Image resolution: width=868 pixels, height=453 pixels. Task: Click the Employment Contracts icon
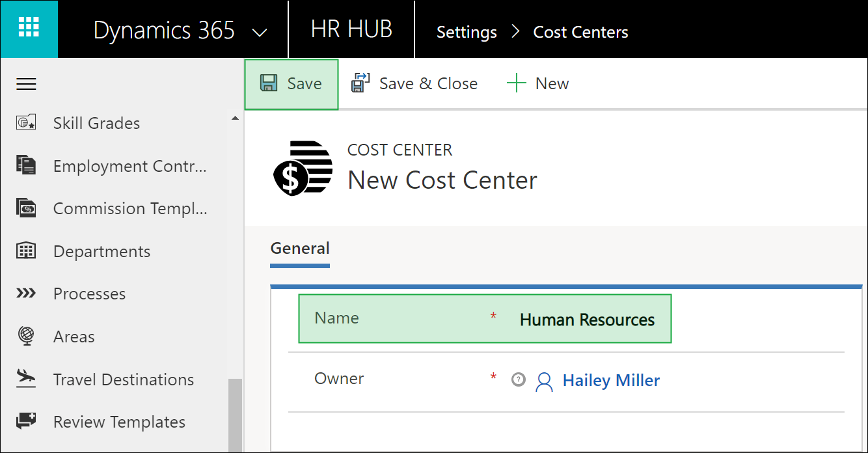point(26,165)
